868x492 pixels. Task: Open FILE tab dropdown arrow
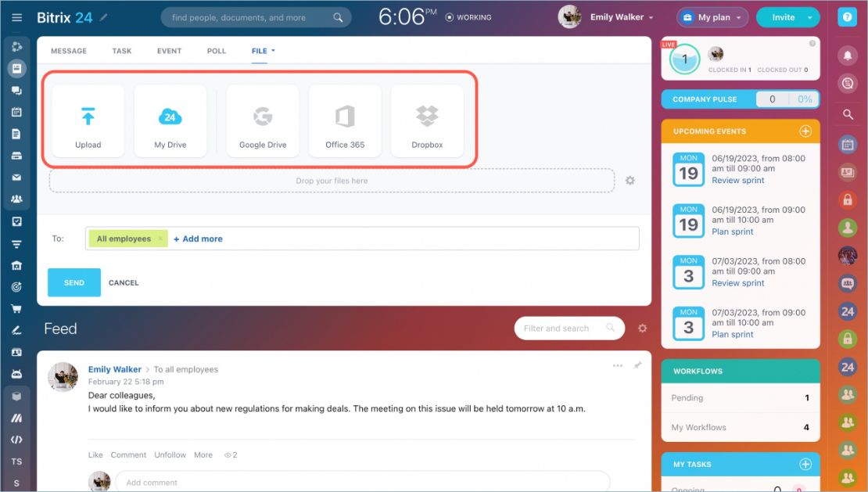point(273,50)
